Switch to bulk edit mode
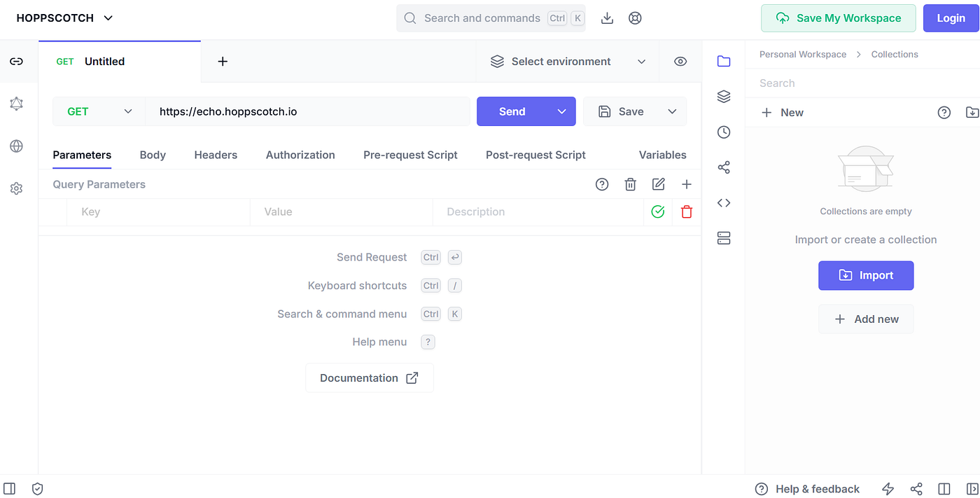Screen dimensions: 980x498 (659, 184)
